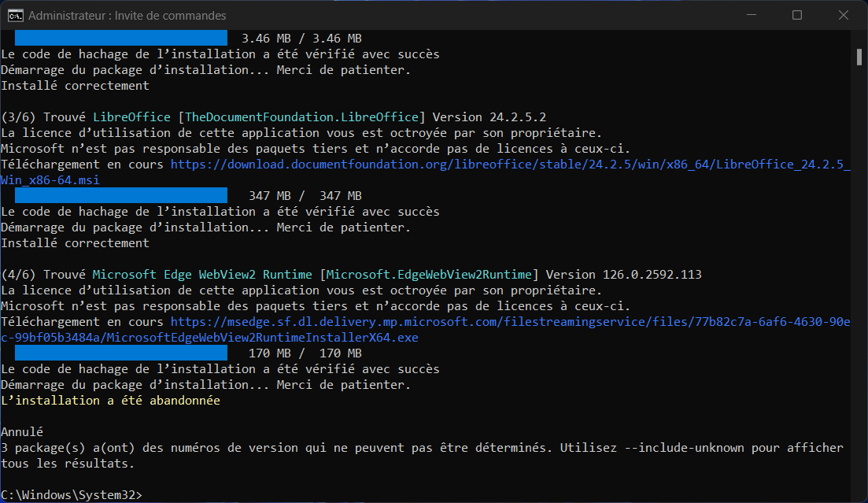Click the 'C:\Windows\System32>' prompt
The width and height of the screenshot is (868, 503).
(x=72, y=494)
